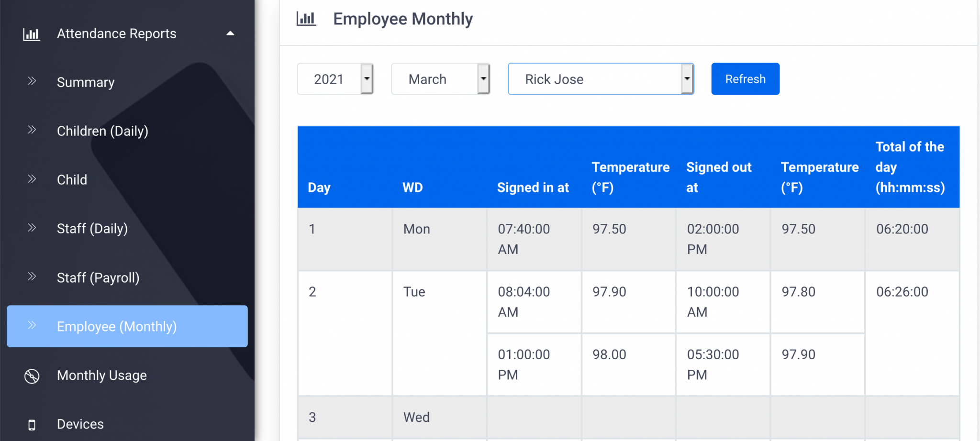
Task: Click the chart icon next to Employee Monthly heading
Action: (x=306, y=18)
